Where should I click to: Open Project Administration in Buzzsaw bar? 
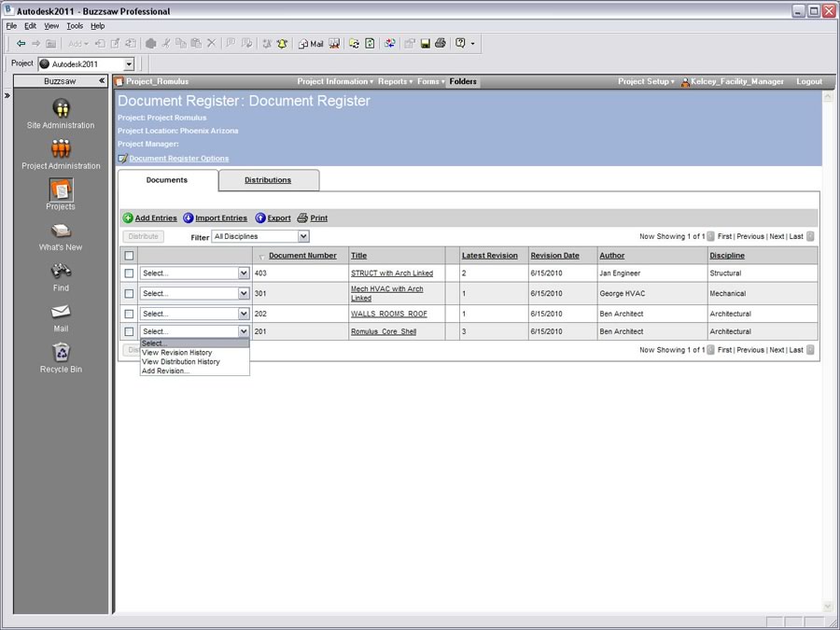click(61, 155)
